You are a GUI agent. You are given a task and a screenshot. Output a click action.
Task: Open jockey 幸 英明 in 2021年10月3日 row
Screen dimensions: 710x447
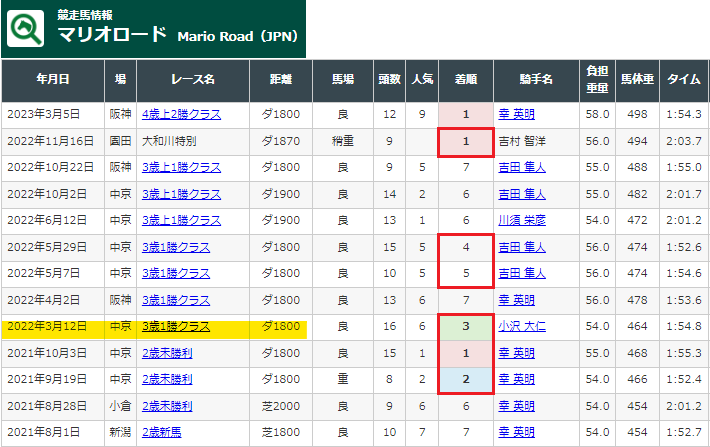click(x=517, y=353)
